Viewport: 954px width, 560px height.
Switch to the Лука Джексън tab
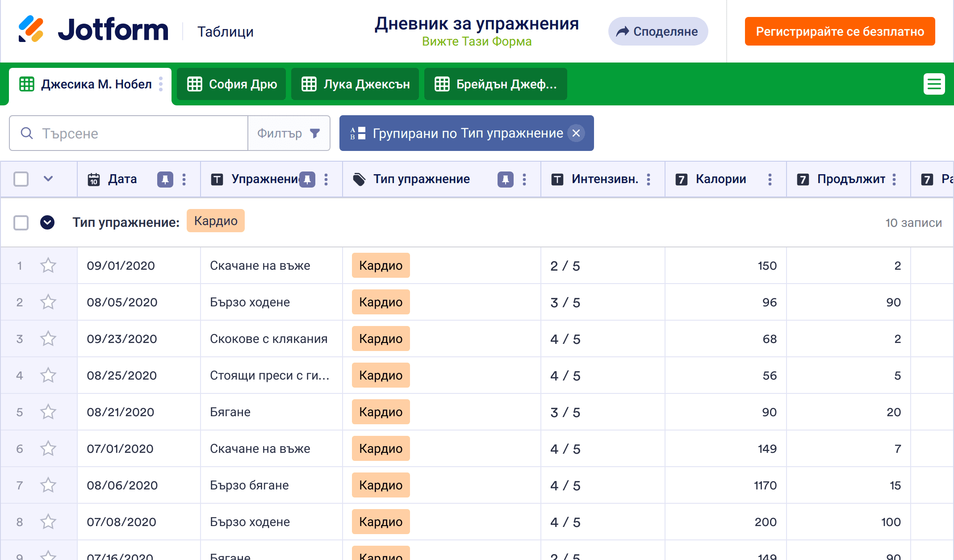coord(355,84)
